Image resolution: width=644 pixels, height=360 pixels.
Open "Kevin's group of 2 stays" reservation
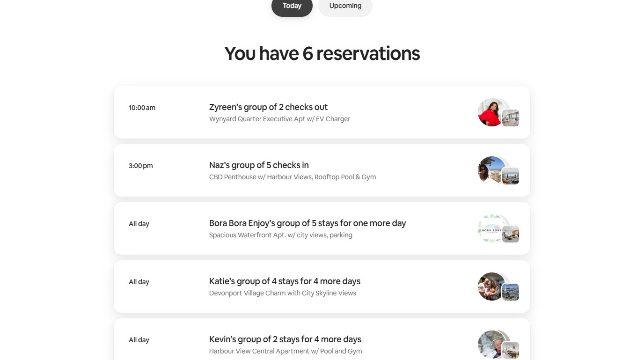tap(322, 339)
